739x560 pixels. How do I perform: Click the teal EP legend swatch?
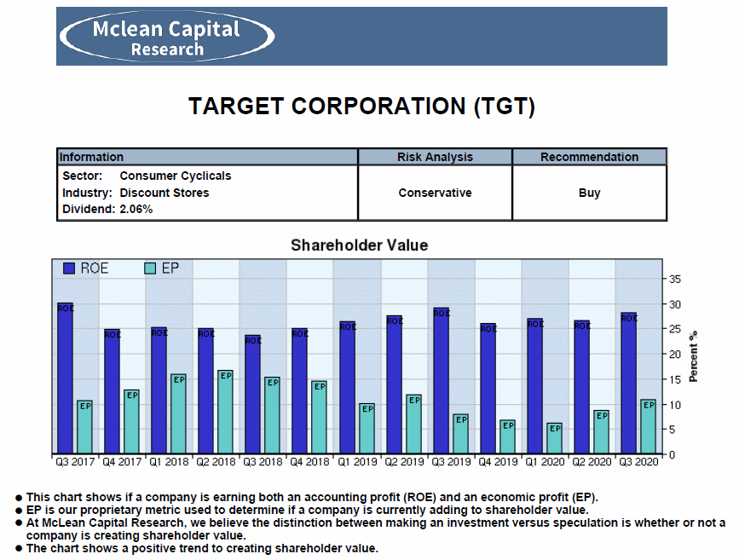click(x=150, y=268)
